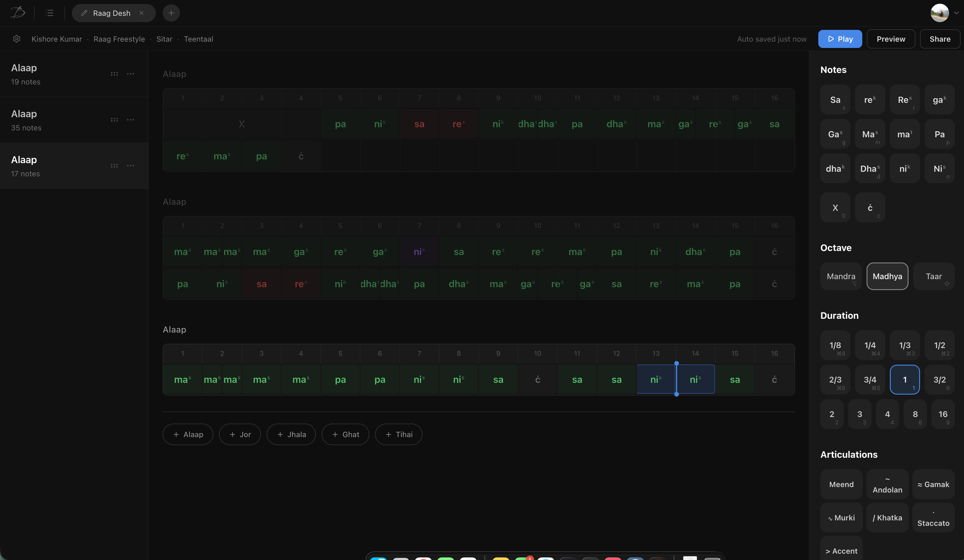Image resolution: width=964 pixels, height=560 pixels.
Task: Click the Preview button
Action: (x=890, y=39)
